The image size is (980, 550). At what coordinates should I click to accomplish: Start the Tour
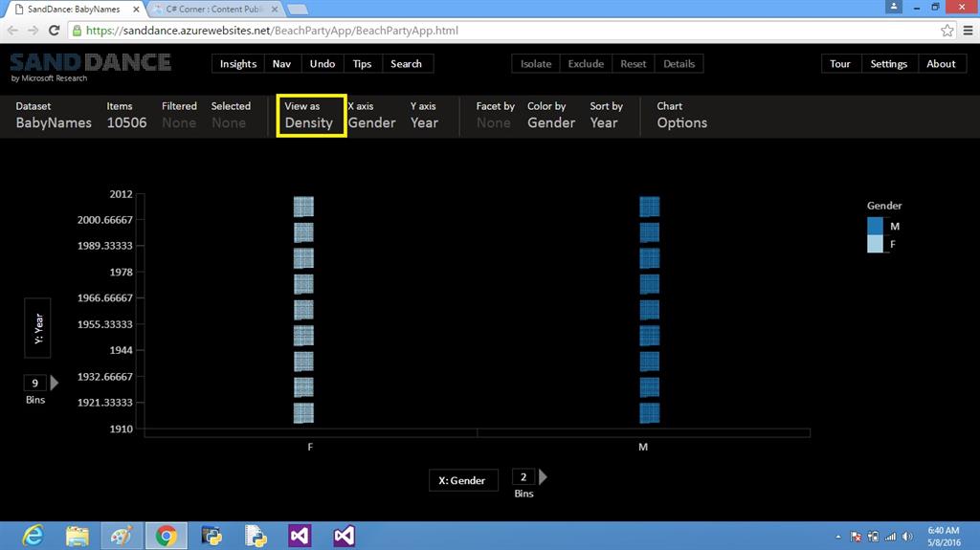[x=840, y=64]
